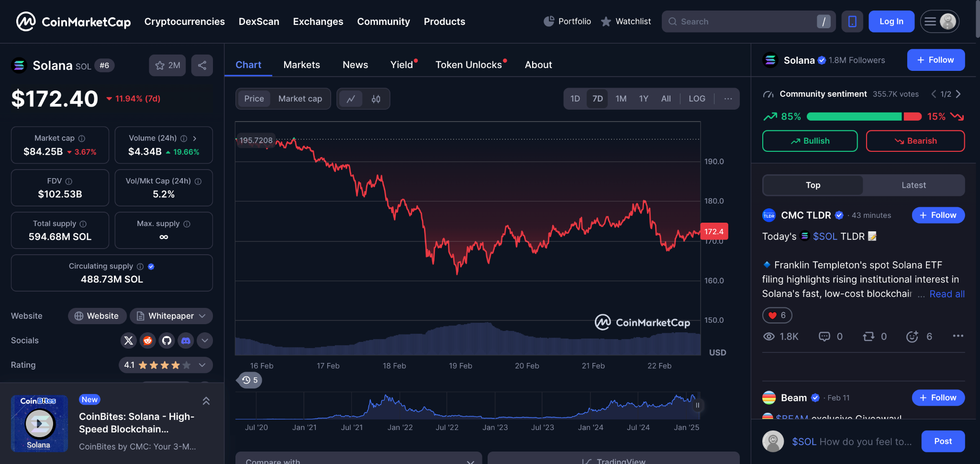Select the Price chart toggle
This screenshot has width=980, height=464.
click(254, 99)
